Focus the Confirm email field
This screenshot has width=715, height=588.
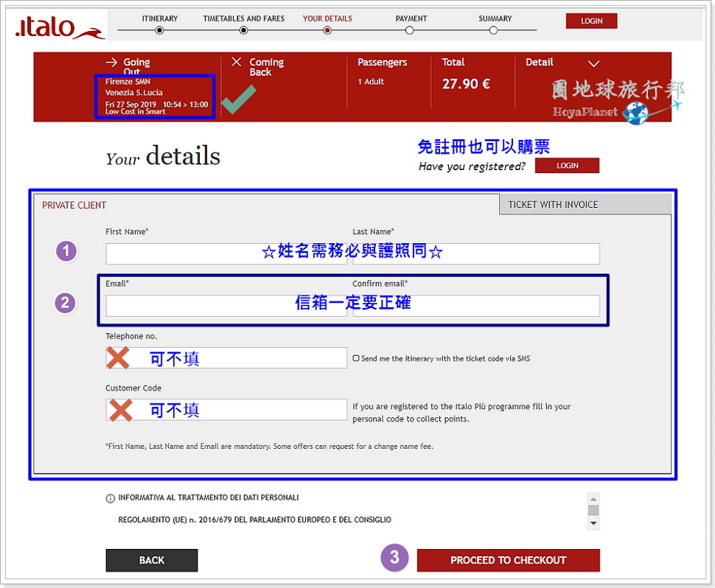[x=476, y=305]
